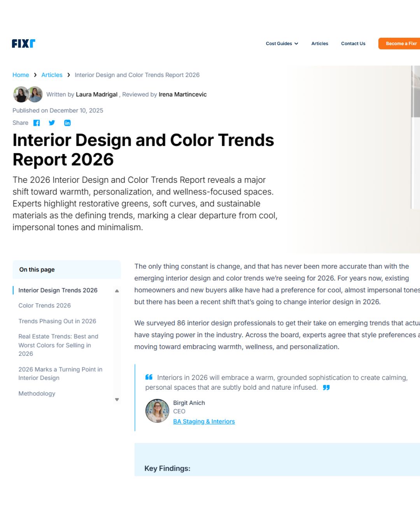This screenshot has width=420, height=525.
Task: Navigate to Home via the breadcrumb
Action: coord(21,75)
